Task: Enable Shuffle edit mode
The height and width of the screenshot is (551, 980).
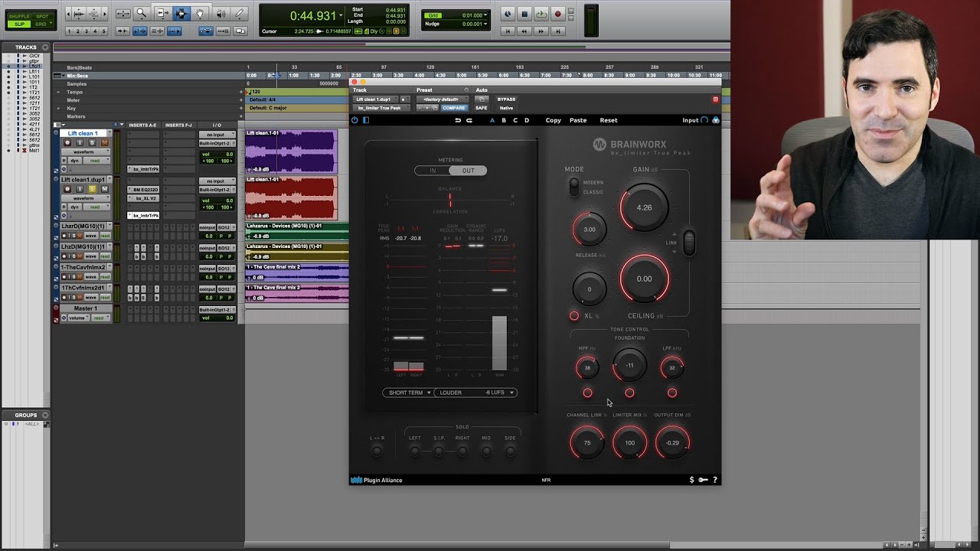Action: click(18, 15)
